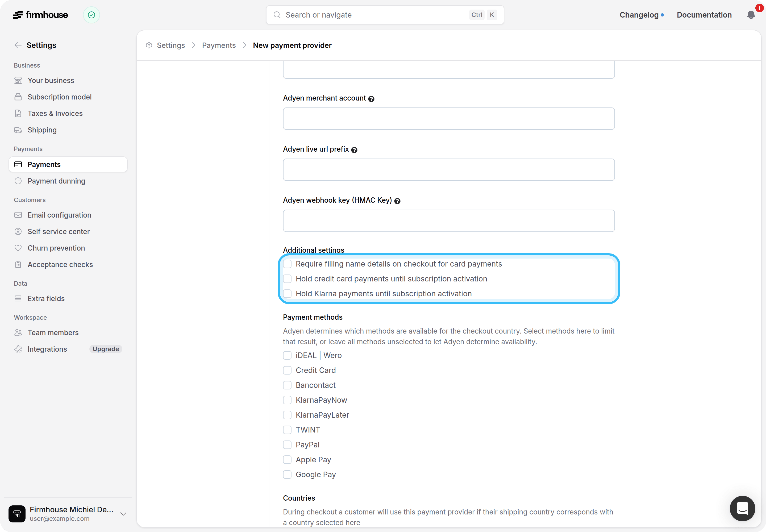Click the Adyen merchant account input
The width and height of the screenshot is (766, 532).
pos(449,119)
